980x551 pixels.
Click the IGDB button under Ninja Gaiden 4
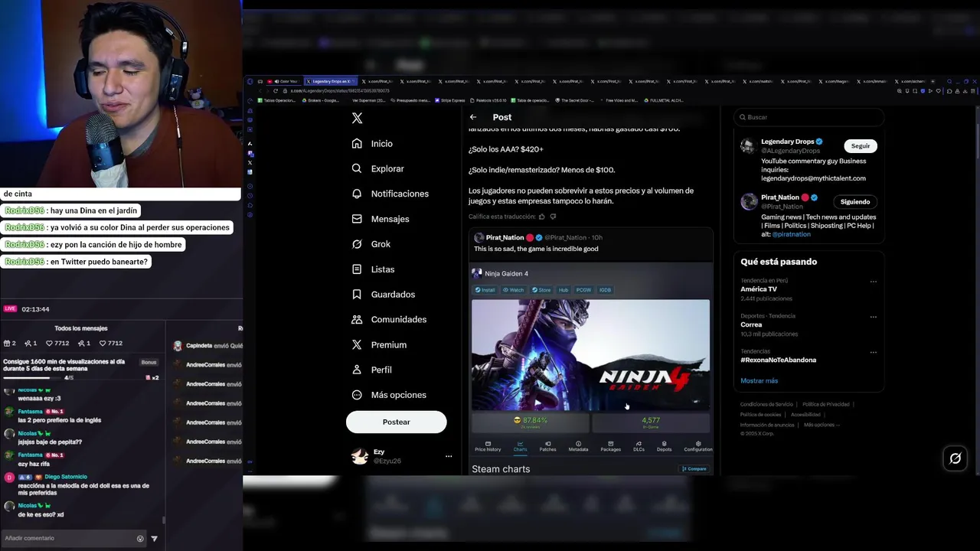click(x=605, y=290)
